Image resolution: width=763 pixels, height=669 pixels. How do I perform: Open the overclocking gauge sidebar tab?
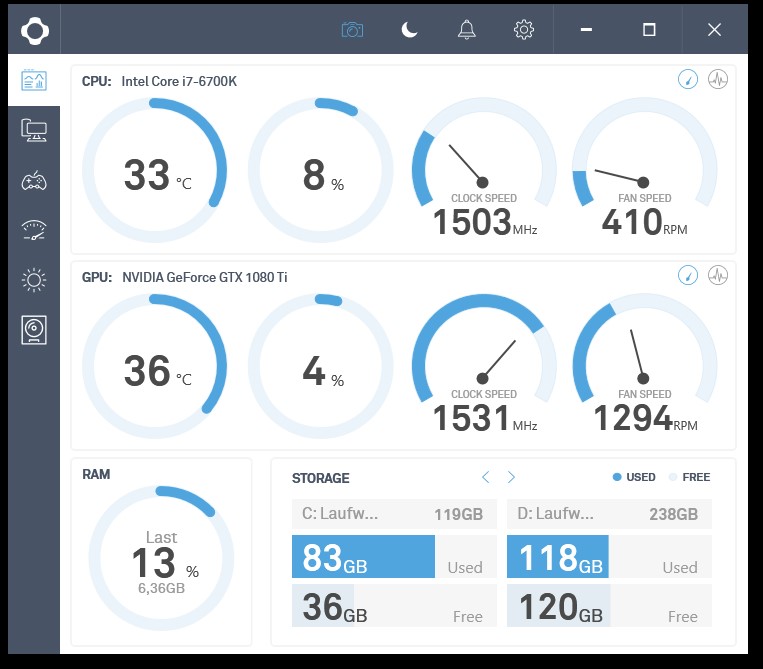(x=34, y=230)
